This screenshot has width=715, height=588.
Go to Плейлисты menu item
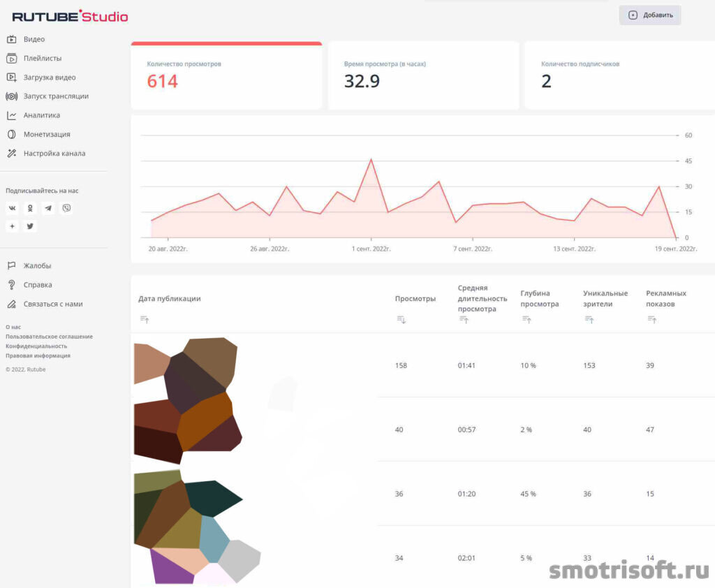(x=43, y=59)
